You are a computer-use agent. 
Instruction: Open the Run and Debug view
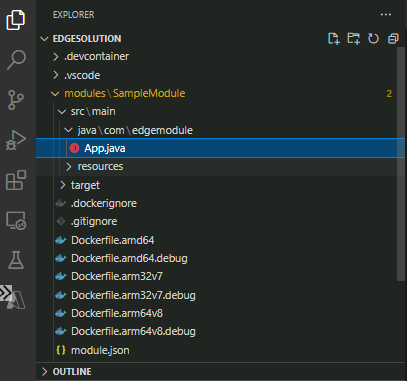16,140
